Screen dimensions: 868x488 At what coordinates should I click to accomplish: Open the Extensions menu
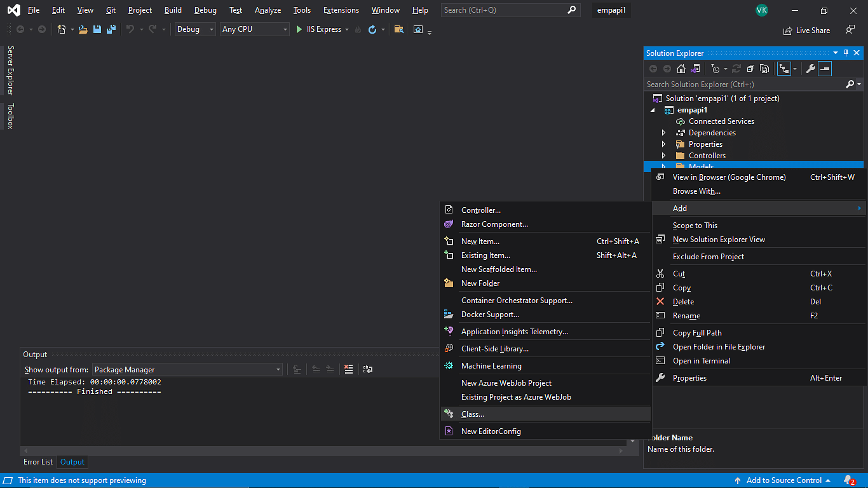[x=341, y=10]
